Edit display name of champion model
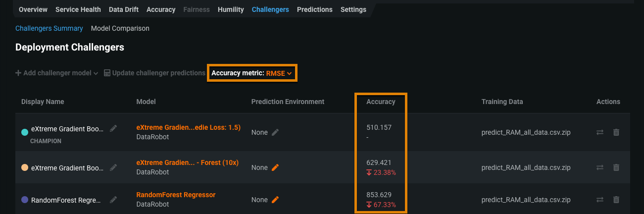Viewport: 644px width, 214px height. (x=113, y=128)
